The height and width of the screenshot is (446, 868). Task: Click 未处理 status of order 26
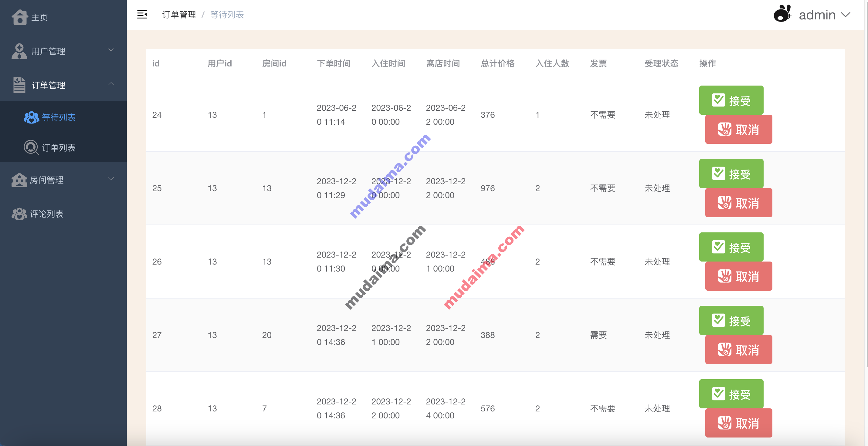click(x=657, y=262)
